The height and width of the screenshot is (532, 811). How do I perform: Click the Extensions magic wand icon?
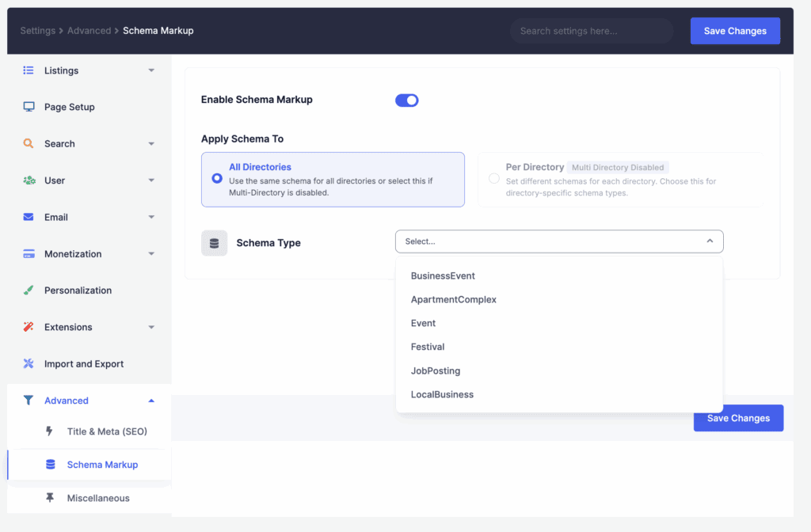[29, 327]
